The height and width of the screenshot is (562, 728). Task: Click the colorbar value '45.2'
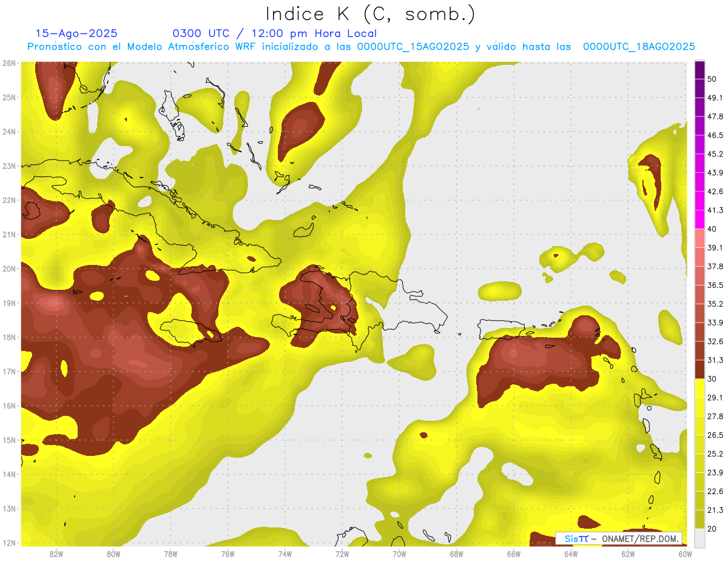click(715, 154)
